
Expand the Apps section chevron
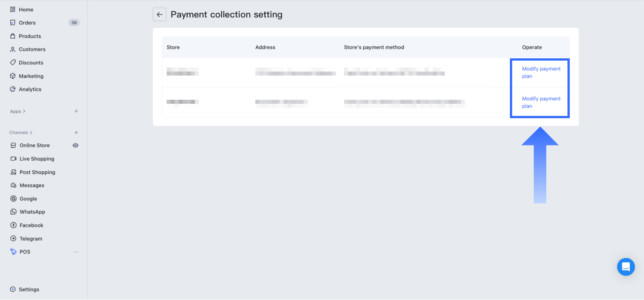(24, 111)
